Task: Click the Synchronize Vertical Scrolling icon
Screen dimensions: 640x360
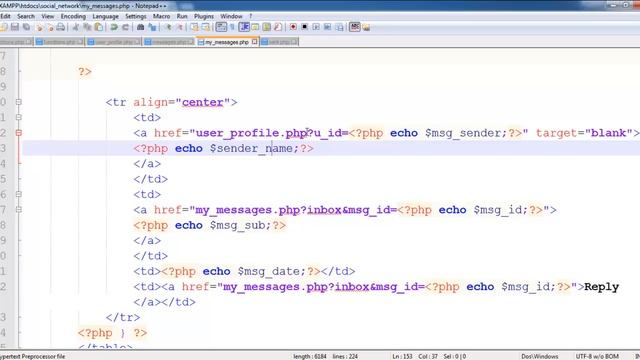Action: [x=194, y=27]
